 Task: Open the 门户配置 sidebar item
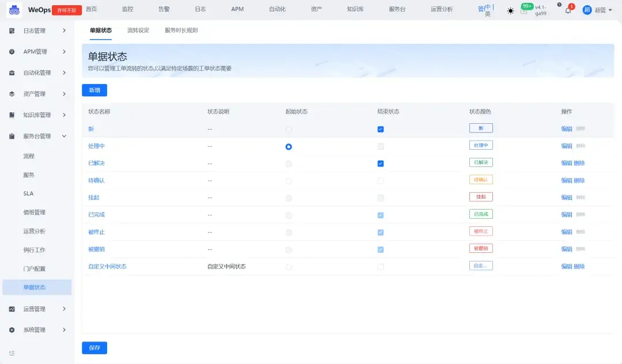[34, 269]
